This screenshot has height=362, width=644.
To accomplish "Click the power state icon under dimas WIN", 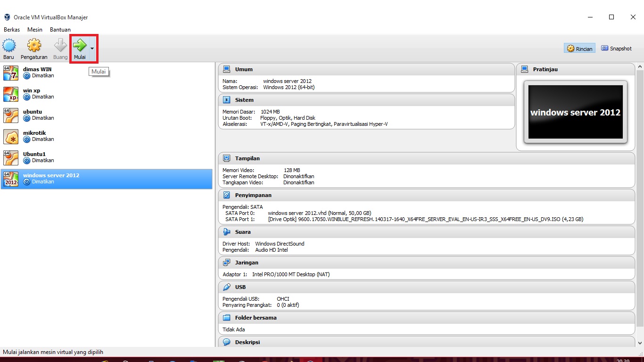I will pos(27,76).
